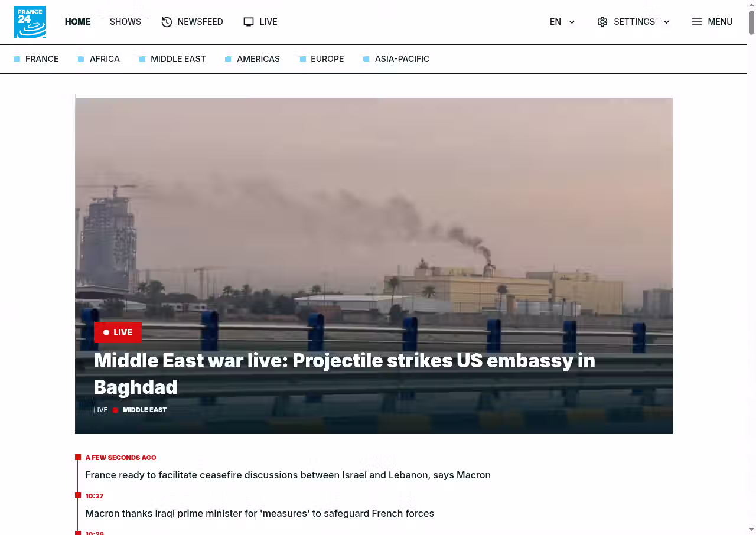This screenshot has width=756, height=535.
Task: Open the hamburger Menu icon
Action: click(x=697, y=22)
